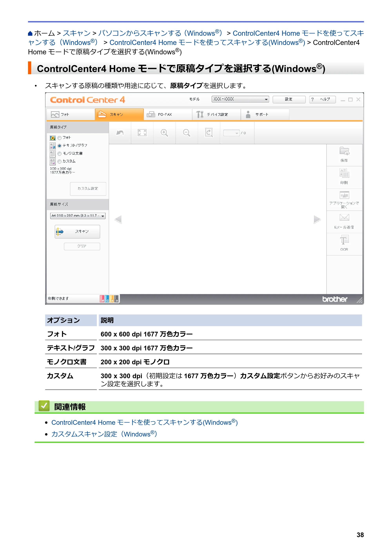The width and height of the screenshot is (392, 555).
Task: Click the window resize grip in status bar
Action: [360, 300]
